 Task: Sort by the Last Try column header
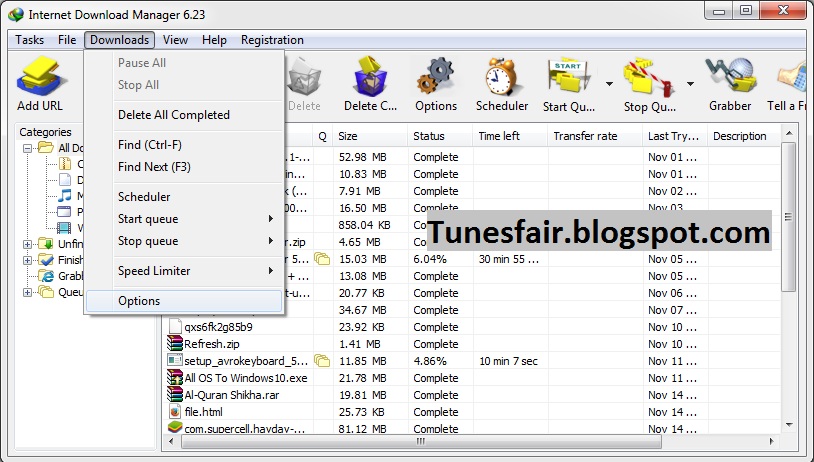click(x=675, y=136)
